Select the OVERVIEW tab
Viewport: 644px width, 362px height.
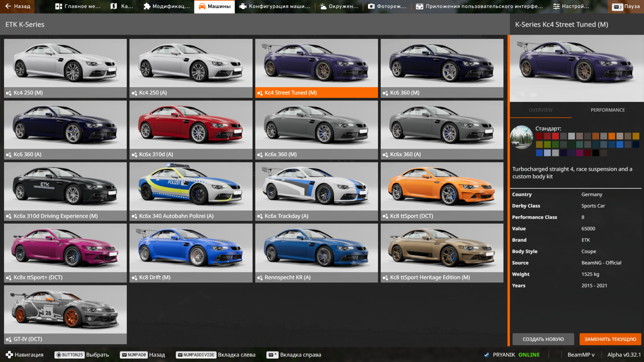point(541,110)
